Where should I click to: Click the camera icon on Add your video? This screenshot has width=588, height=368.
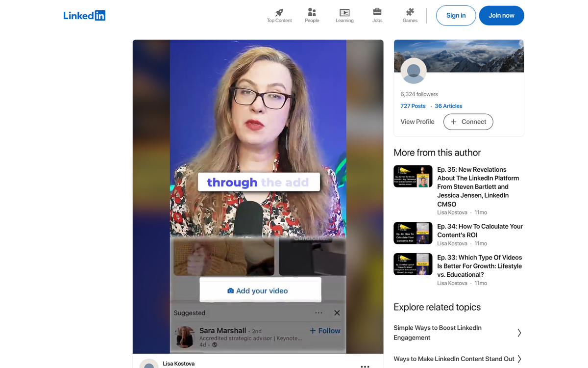(x=231, y=290)
